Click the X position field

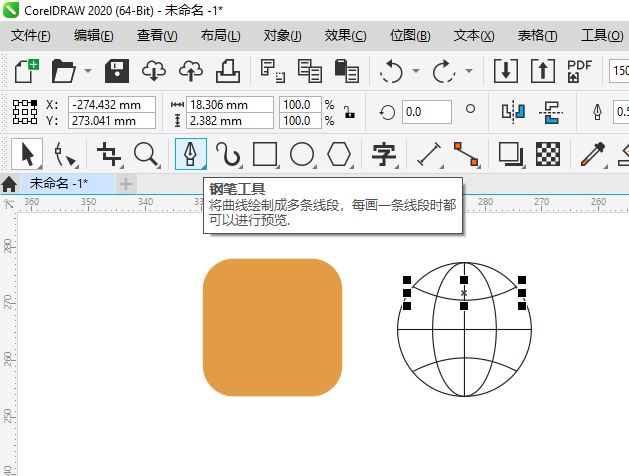tap(112, 105)
